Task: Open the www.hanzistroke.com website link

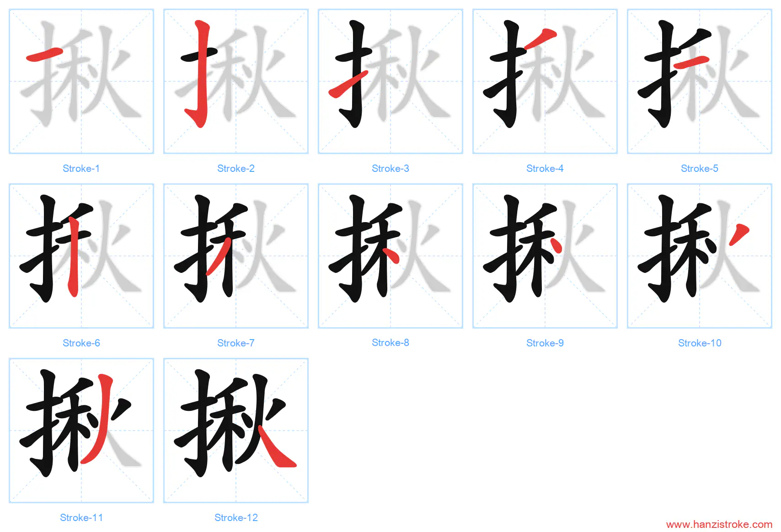Action: click(719, 525)
